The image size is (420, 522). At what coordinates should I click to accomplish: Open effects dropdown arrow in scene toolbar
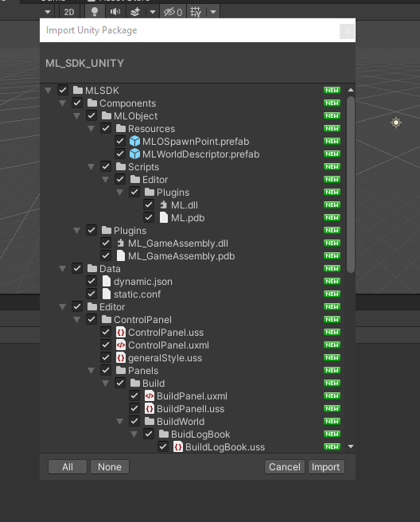pyautogui.click(x=153, y=12)
